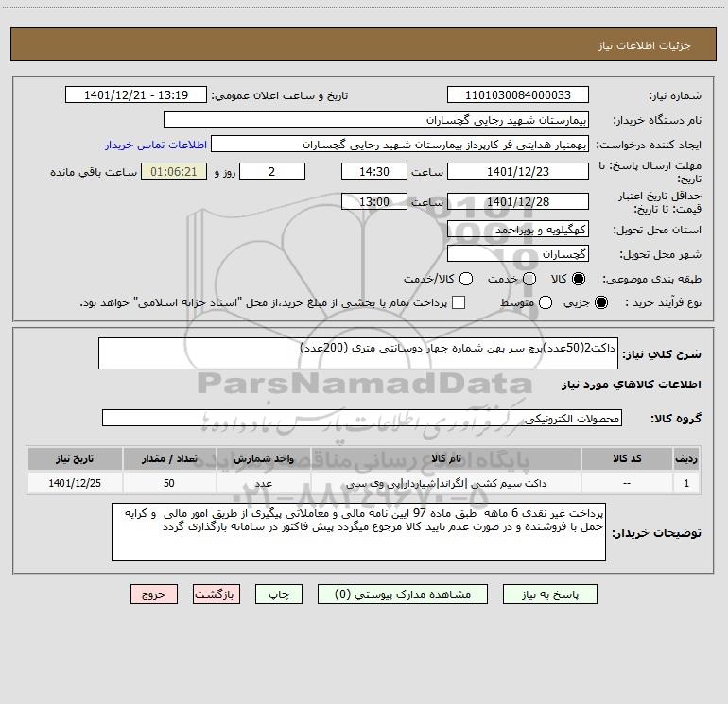Select the کالا radio button
This screenshot has width=728, height=704.
(x=579, y=279)
